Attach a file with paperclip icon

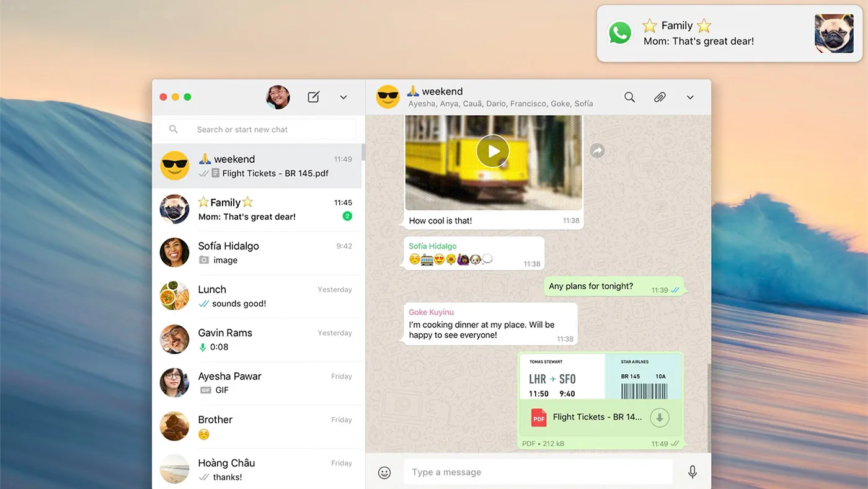[x=660, y=97]
